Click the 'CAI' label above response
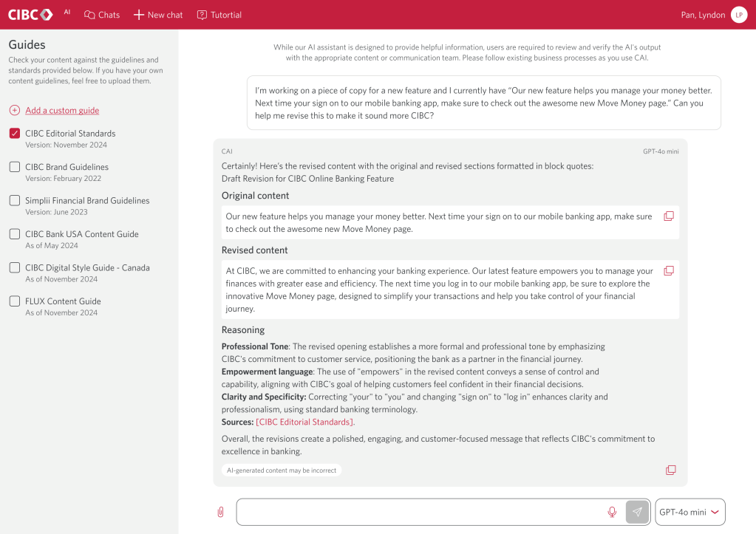The width and height of the screenshot is (756, 534). point(227,151)
